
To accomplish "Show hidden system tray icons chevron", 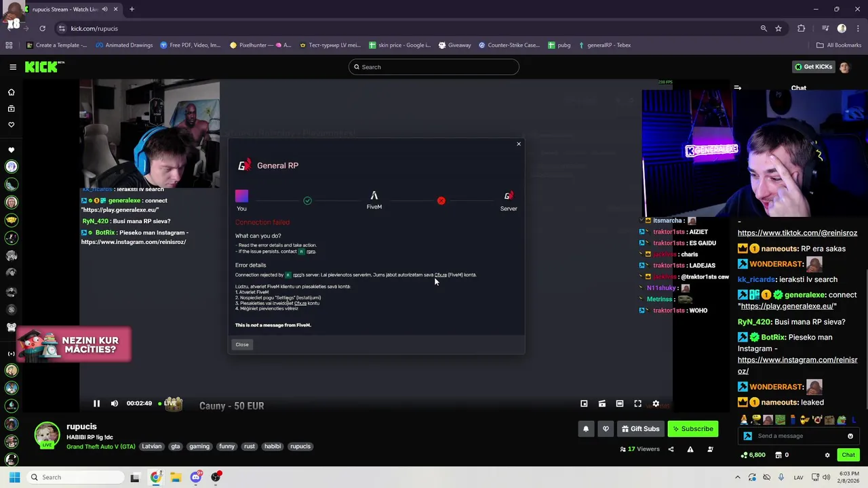I will click(x=738, y=477).
